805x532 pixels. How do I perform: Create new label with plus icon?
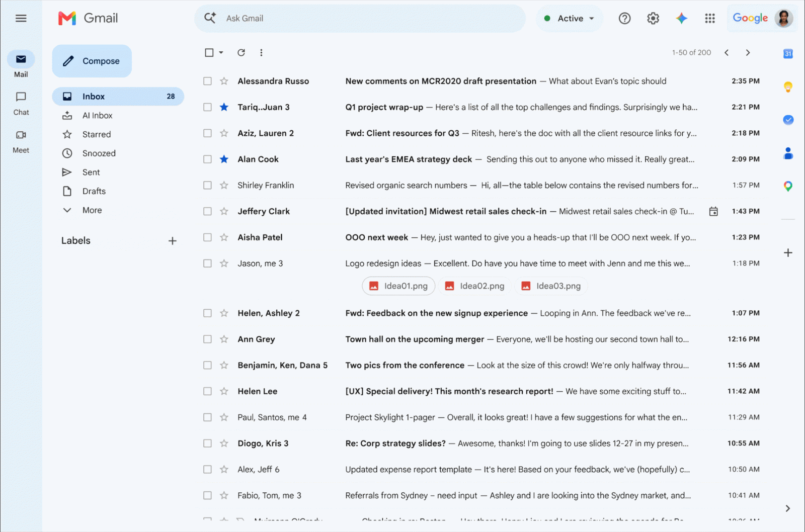pos(172,241)
